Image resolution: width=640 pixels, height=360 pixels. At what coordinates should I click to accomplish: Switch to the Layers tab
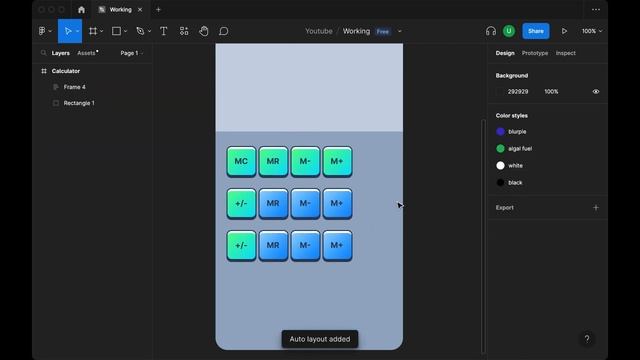(x=60, y=53)
